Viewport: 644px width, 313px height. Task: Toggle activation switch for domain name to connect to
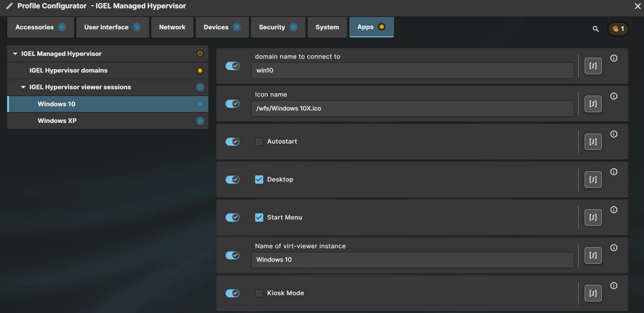pyautogui.click(x=233, y=66)
